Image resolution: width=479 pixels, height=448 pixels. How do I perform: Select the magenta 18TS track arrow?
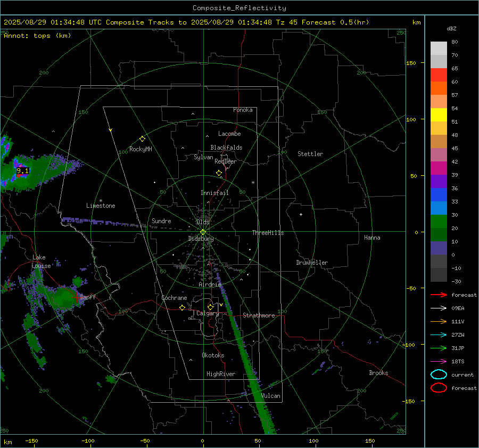439,362
